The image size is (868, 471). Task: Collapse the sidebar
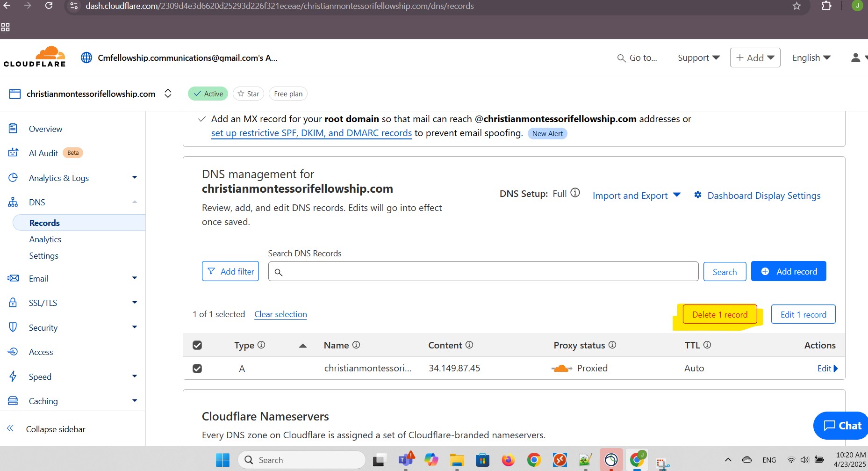[46, 429]
